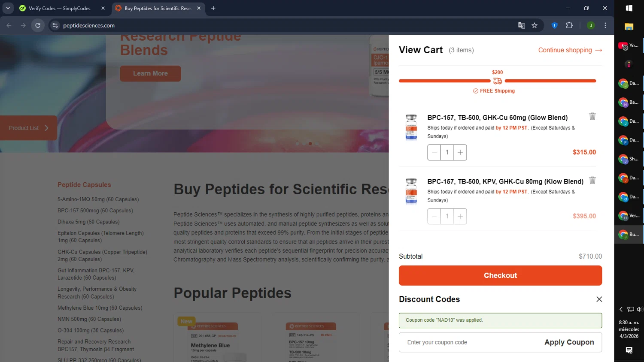The width and height of the screenshot is (644, 362).
Task: Remove Glow Blend item with trash icon
Action: click(x=592, y=116)
